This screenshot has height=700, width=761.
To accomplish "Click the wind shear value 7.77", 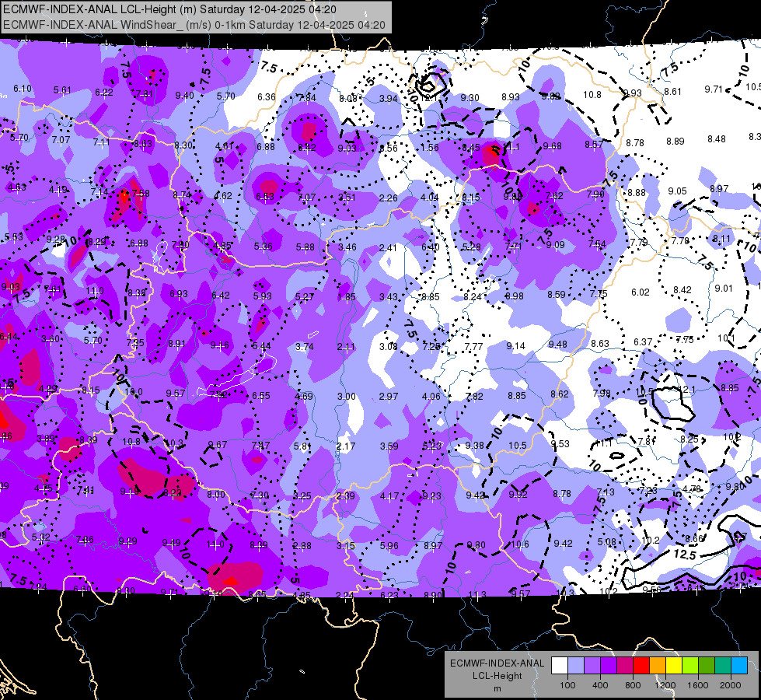I will (473, 346).
